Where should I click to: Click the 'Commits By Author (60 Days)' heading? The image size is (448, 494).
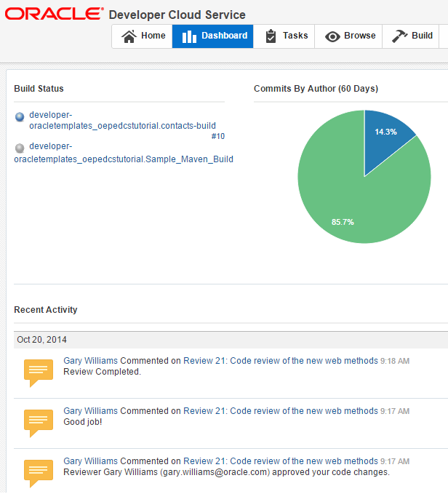click(316, 89)
